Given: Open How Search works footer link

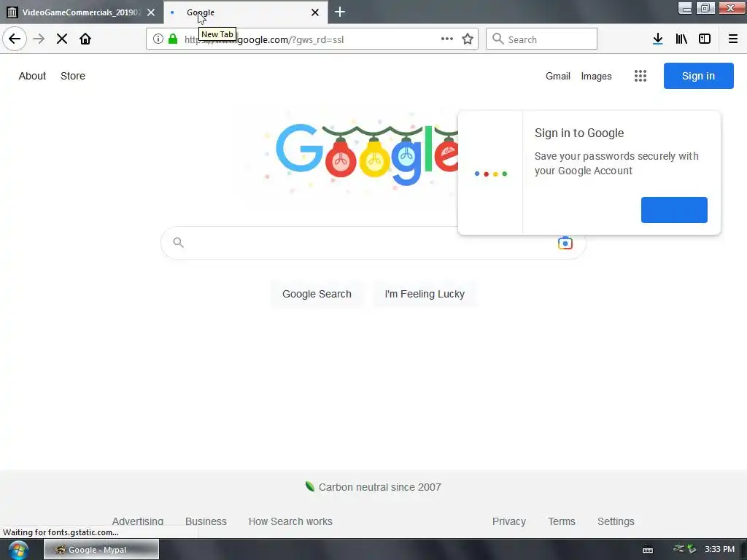Looking at the screenshot, I should coord(290,521).
